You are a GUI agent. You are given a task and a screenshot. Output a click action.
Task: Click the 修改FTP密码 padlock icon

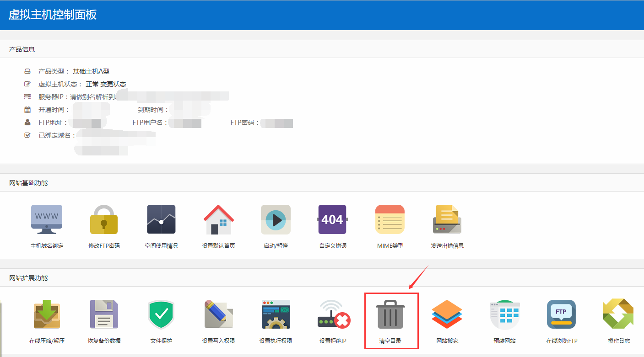104,220
